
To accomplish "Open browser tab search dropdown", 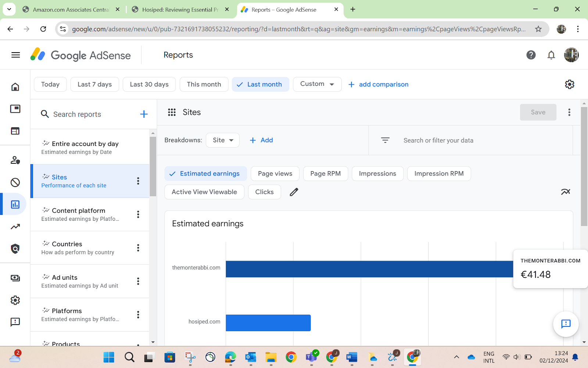I will coord(9,9).
